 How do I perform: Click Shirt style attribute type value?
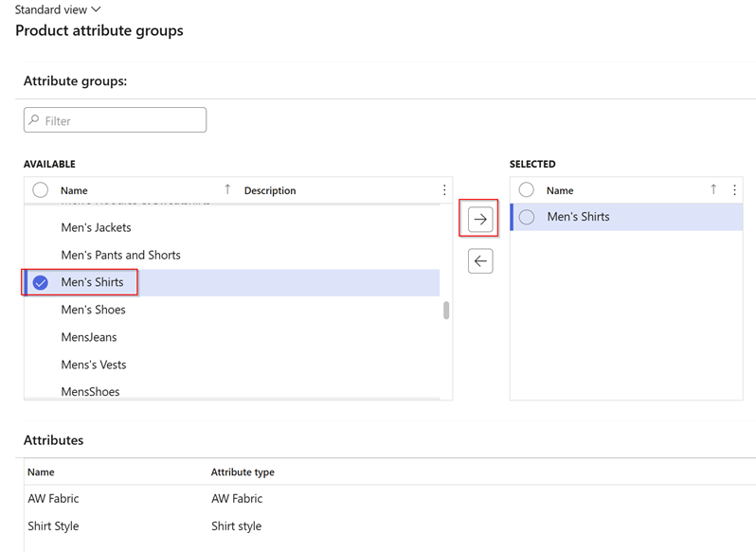[236, 526]
